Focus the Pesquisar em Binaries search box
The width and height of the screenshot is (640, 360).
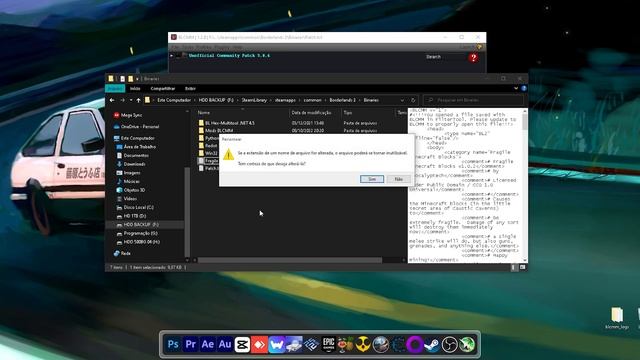[x=473, y=100]
